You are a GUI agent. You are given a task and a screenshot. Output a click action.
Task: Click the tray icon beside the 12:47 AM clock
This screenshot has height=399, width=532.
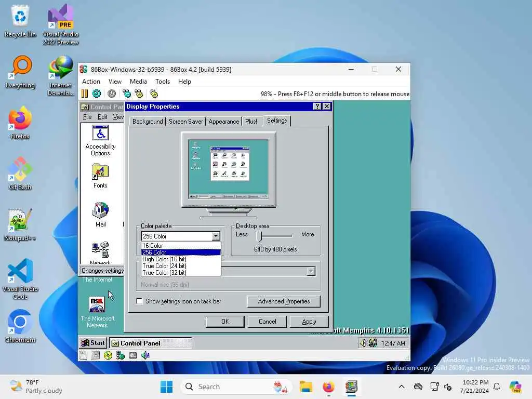[x=373, y=343]
